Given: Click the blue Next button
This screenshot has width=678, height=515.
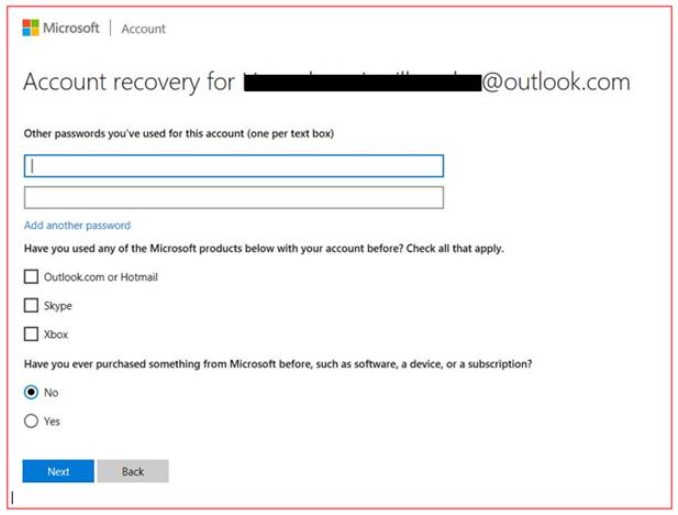Looking at the screenshot, I should (x=58, y=471).
